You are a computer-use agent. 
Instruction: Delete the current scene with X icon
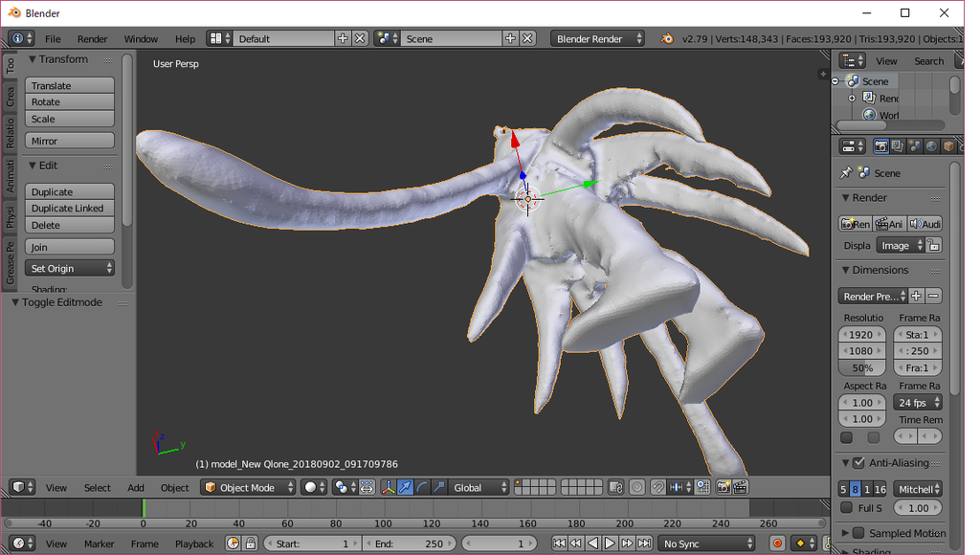(527, 38)
